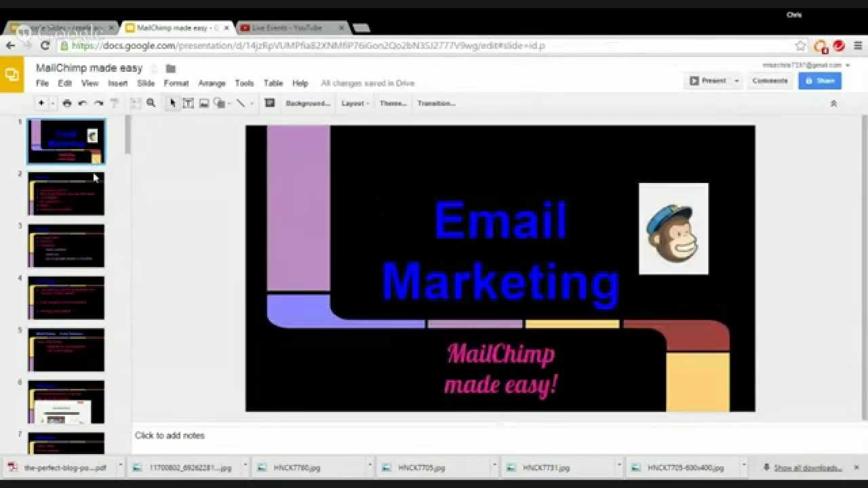Click the Present button
The width and height of the screenshot is (868, 488).
pos(708,81)
